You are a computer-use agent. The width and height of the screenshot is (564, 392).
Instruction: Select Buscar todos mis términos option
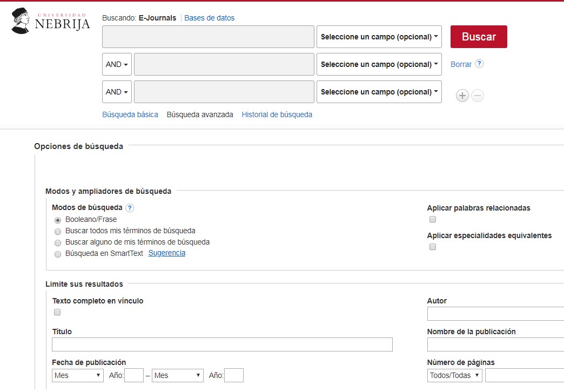click(58, 231)
